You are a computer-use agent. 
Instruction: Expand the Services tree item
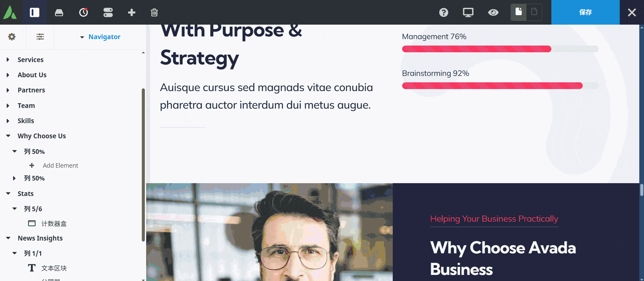(8, 60)
